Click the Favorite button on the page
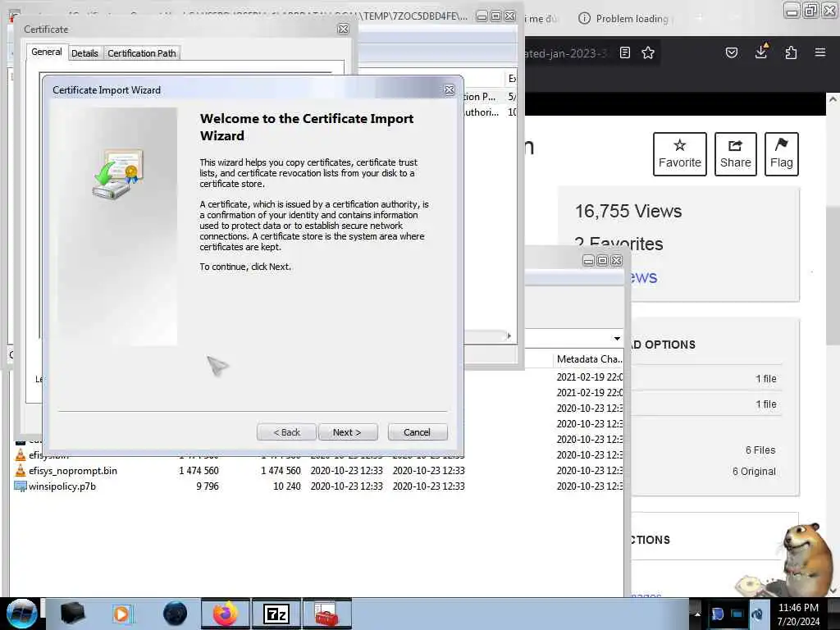 [680, 154]
